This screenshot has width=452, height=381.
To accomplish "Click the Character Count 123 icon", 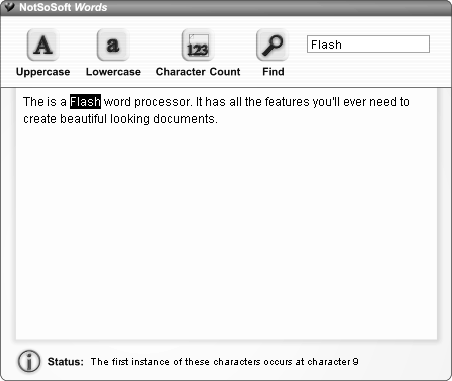I will 198,45.
